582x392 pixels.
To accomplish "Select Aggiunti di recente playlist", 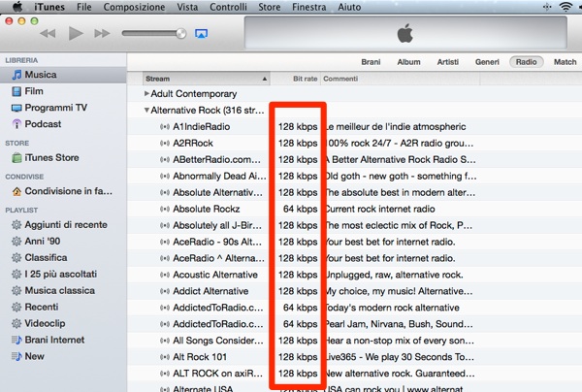I will point(63,224).
